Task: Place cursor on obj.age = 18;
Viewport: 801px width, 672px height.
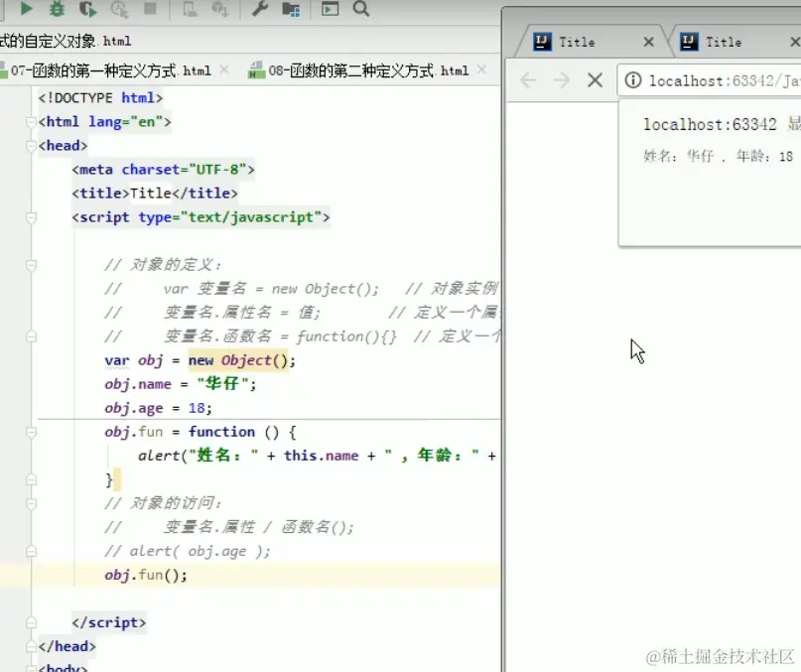Action: pyautogui.click(x=158, y=408)
